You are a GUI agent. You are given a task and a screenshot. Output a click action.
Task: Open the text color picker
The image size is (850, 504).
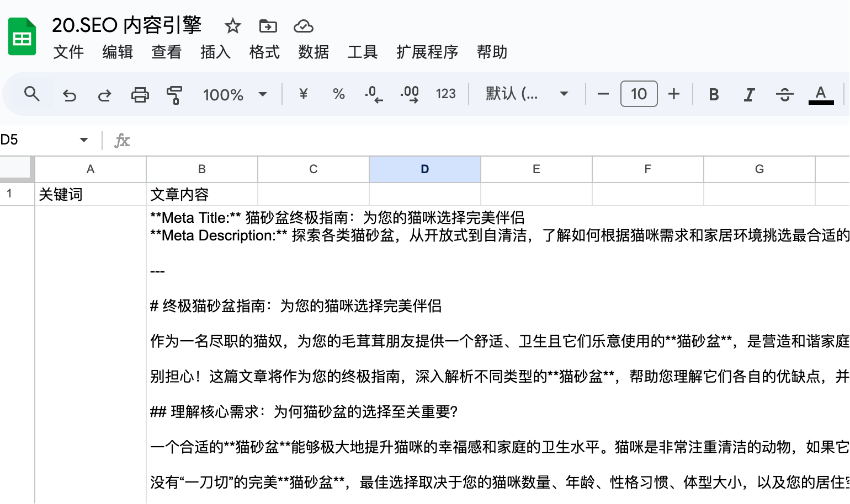click(x=821, y=94)
